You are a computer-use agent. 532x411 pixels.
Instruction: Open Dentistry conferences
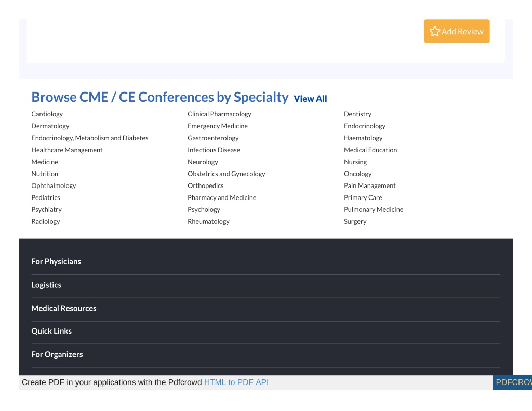pos(357,114)
